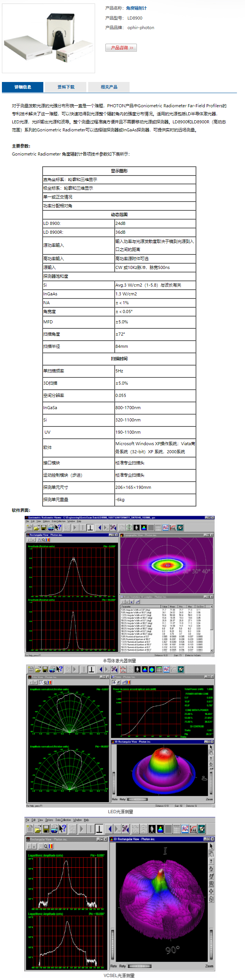
Task: Click the New document icon in VCSEL screenshot toolbar
Action: [30, 829]
